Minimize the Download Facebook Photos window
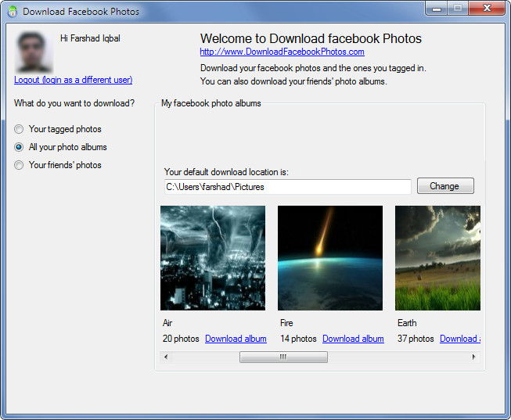Image resolution: width=511 pixels, height=420 pixels. click(x=437, y=9)
